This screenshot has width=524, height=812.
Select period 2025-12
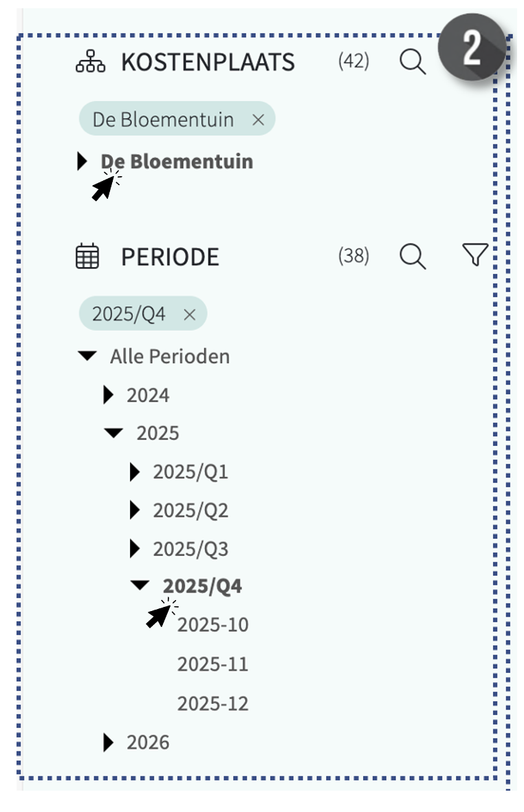pyautogui.click(x=212, y=704)
